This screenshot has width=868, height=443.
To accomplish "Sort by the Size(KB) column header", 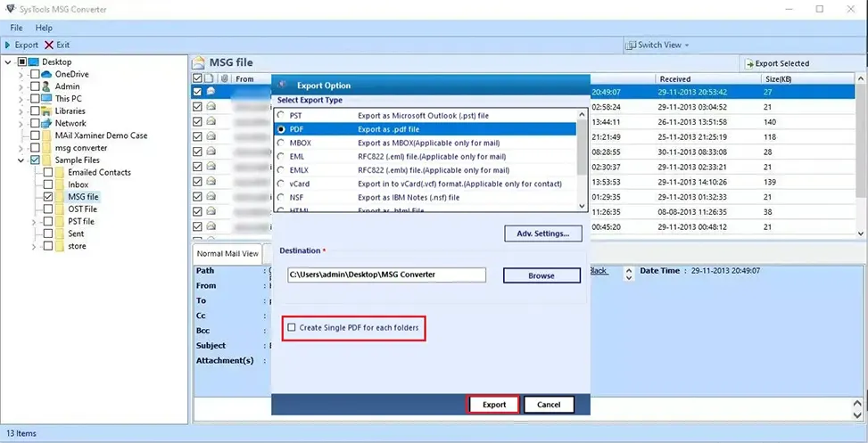I will [778, 79].
